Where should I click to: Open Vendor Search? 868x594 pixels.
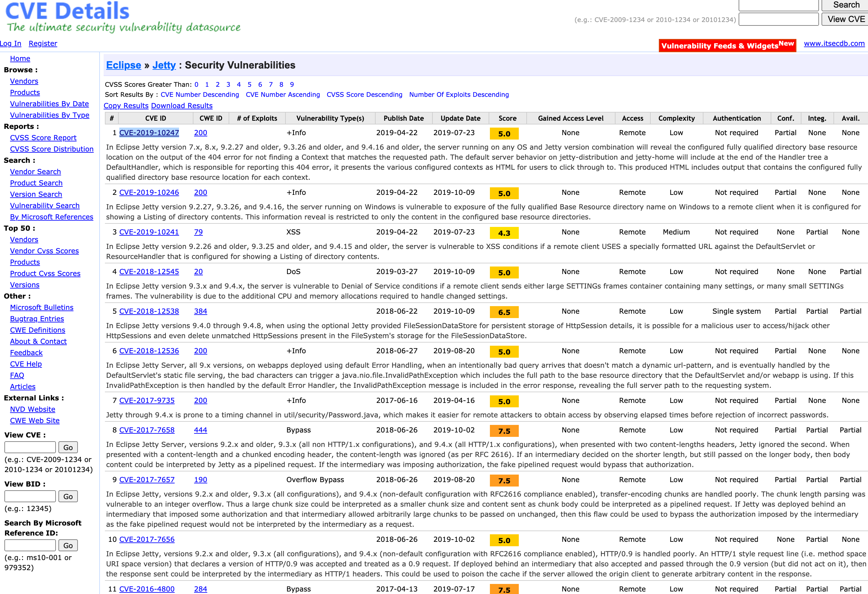[35, 172]
